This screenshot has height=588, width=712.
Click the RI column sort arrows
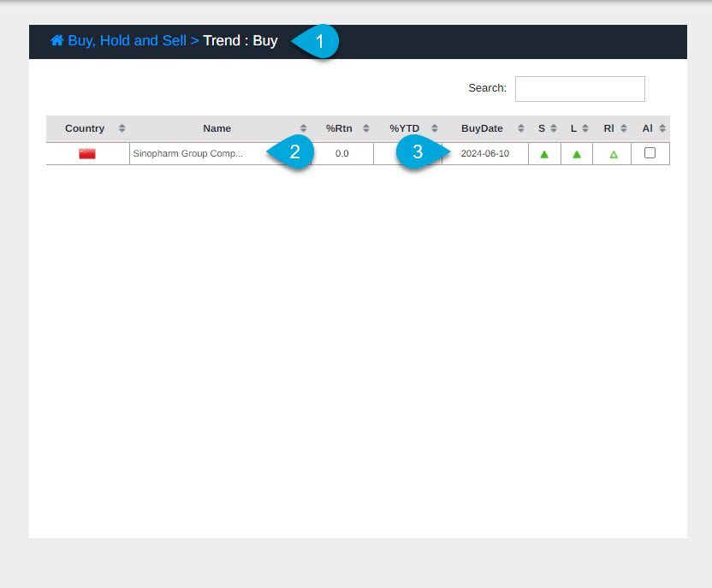click(622, 128)
